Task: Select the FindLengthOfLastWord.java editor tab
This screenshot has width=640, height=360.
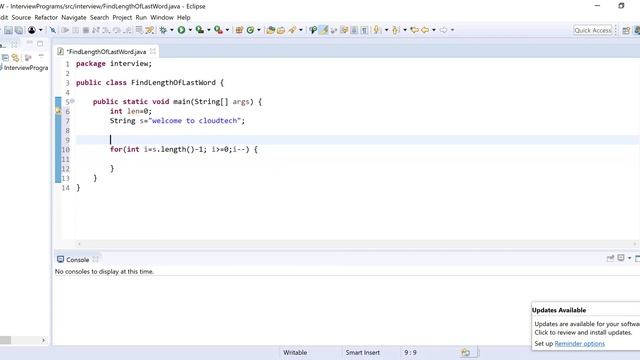Action: 106,52
